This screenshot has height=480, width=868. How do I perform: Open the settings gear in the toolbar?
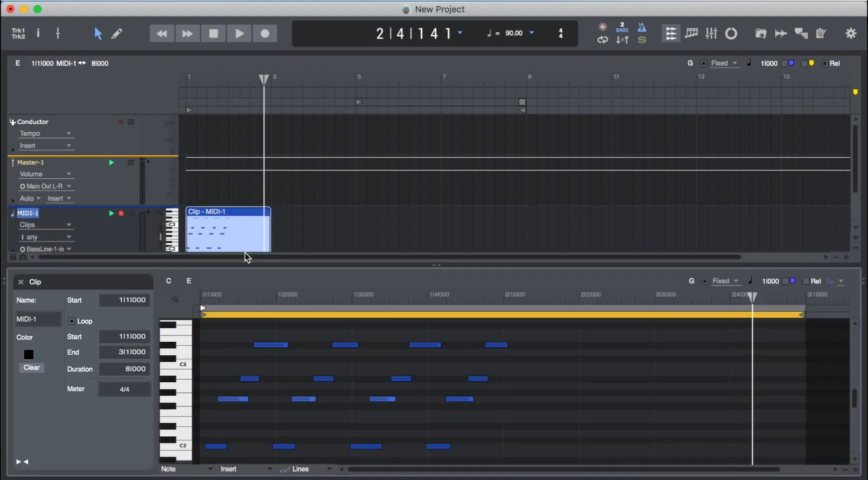[x=851, y=34]
